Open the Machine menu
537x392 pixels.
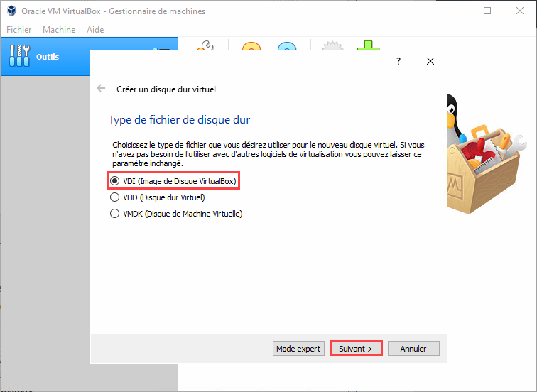pyautogui.click(x=59, y=30)
